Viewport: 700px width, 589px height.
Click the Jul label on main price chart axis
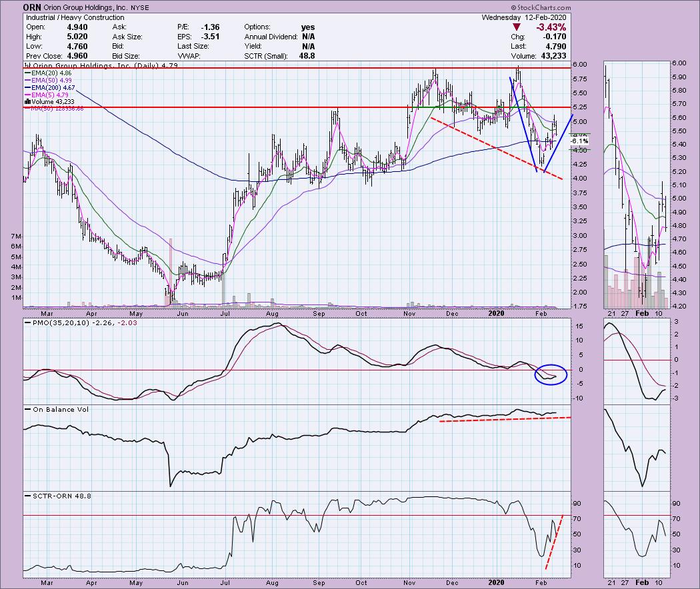pos(225,313)
